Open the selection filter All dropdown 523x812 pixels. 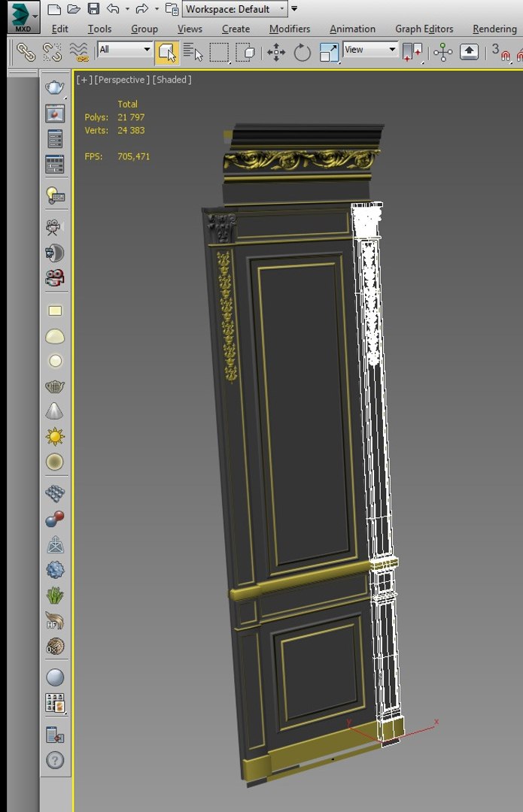[x=124, y=50]
